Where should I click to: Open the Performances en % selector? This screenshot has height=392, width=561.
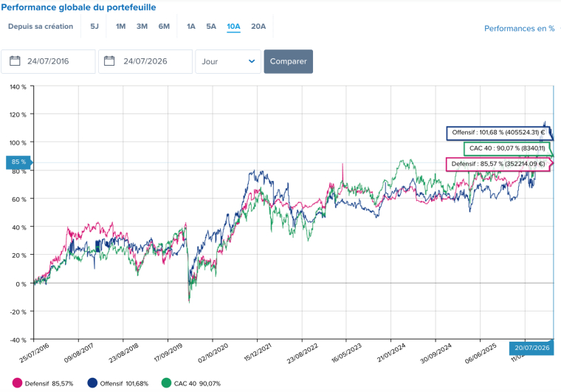click(519, 29)
